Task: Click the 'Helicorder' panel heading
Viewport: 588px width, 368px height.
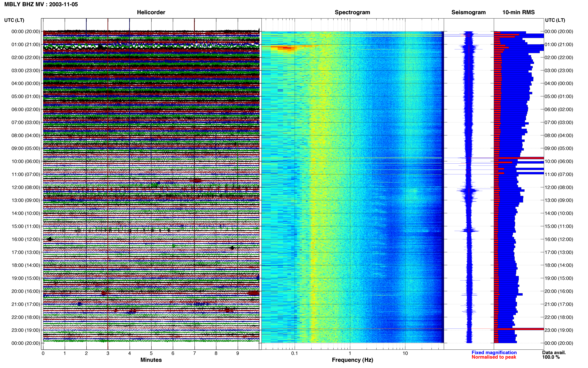Action: [151, 12]
